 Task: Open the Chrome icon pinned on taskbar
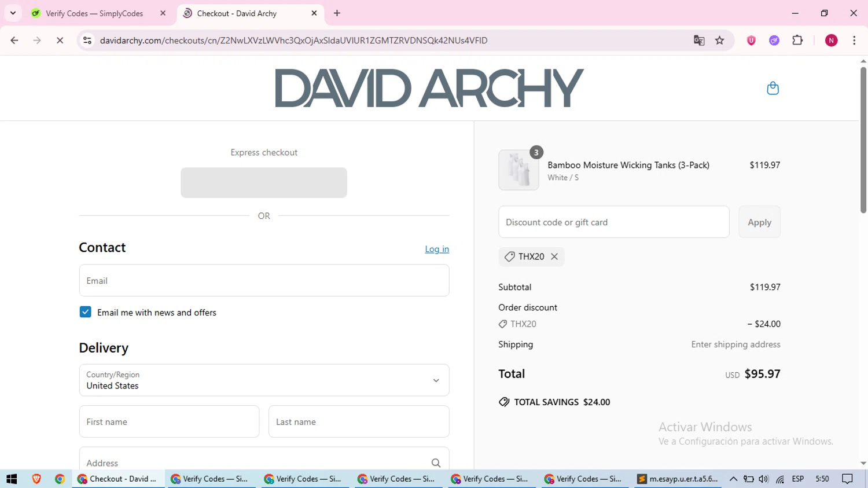click(60, 479)
